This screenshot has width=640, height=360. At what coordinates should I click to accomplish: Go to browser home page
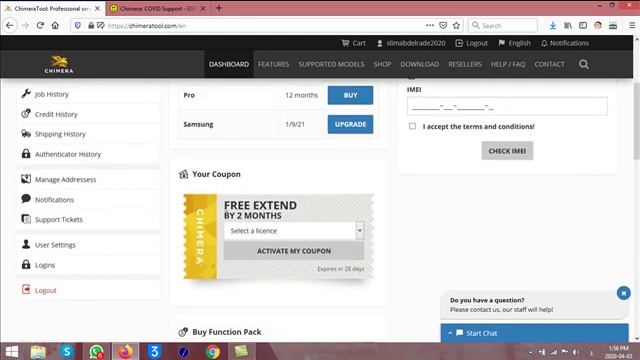[x=55, y=25]
